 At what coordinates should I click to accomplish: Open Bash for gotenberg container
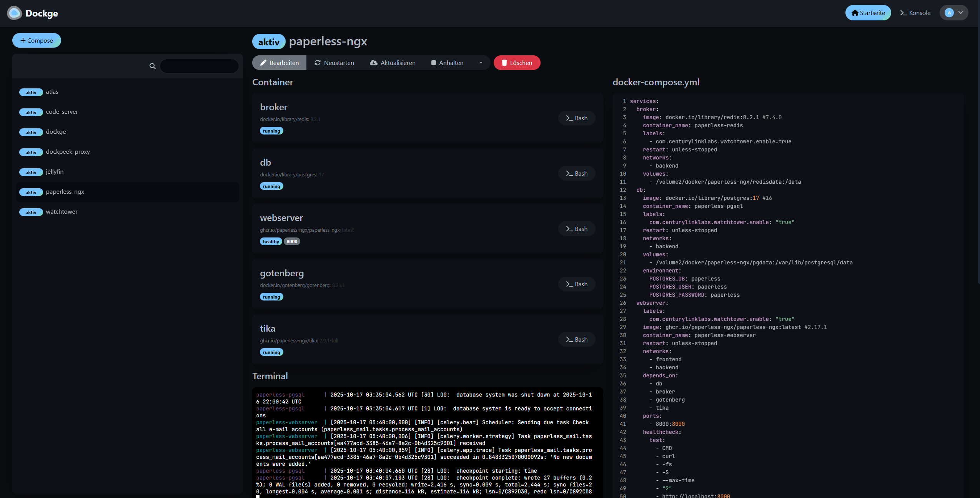tap(576, 284)
